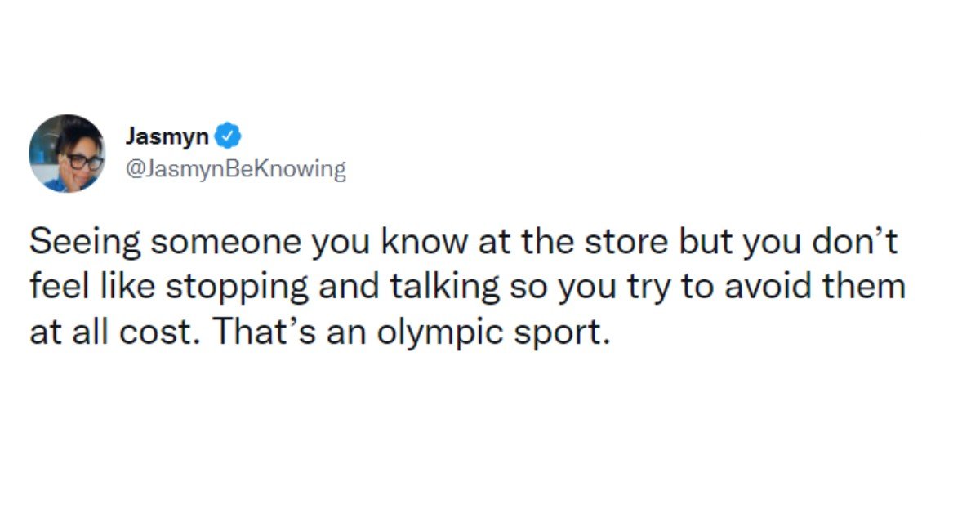
Task: Open the Jasmyn display name link
Action: (x=167, y=136)
